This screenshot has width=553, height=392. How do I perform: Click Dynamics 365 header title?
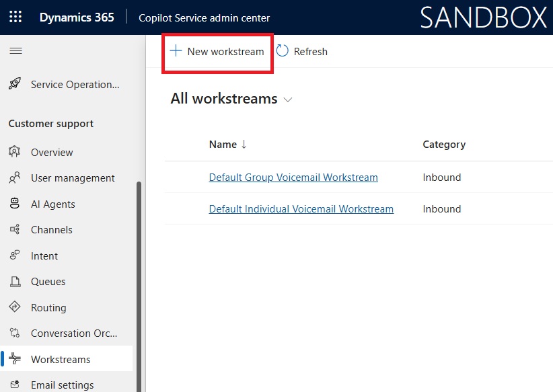click(77, 17)
